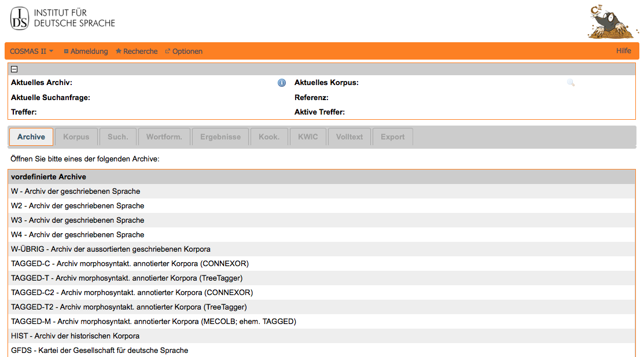Image resolution: width=644 pixels, height=357 pixels.
Task: Open the Ergebnisse tab
Action: pos(220,137)
